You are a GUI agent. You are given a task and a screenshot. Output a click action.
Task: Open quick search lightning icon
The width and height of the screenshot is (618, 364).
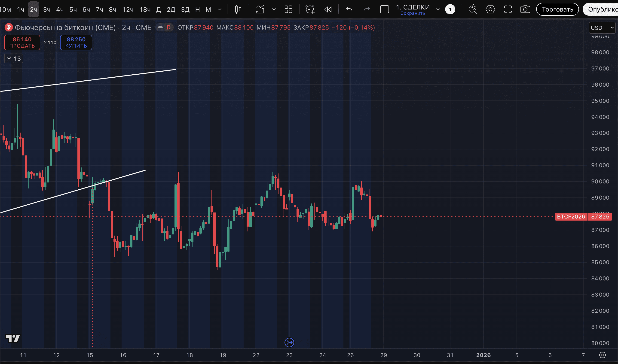pos(472,9)
